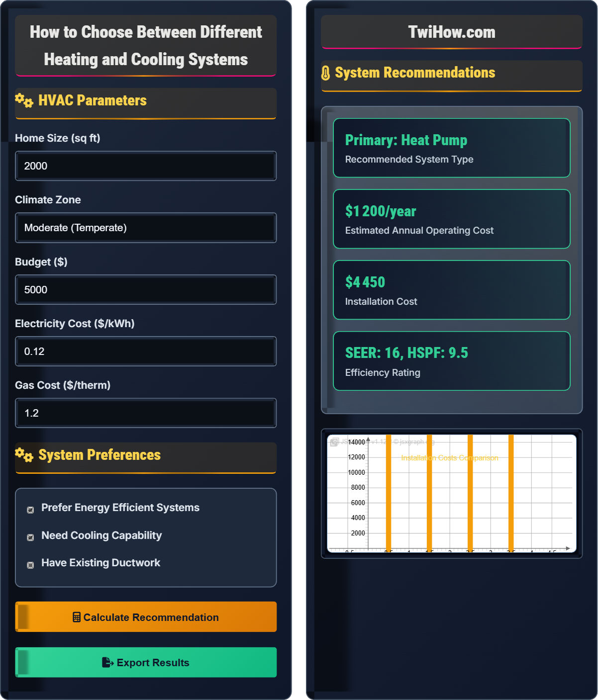Image resolution: width=598 pixels, height=700 pixels.
Task: Focus the Gas Cost input field
Action: tap(146, 413)
